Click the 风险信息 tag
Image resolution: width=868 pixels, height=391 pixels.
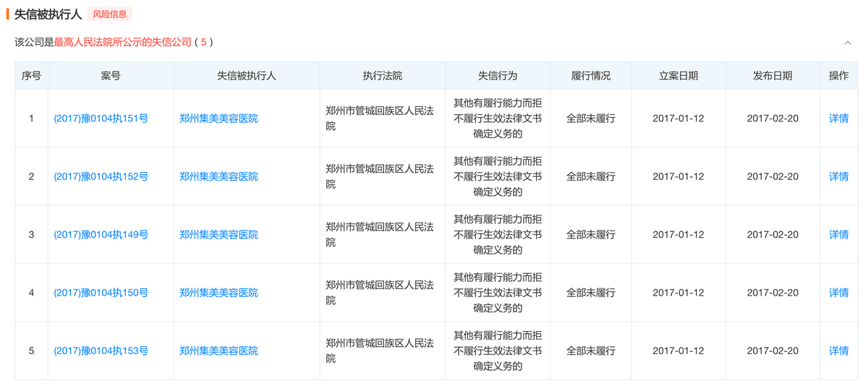click(110, 14)
